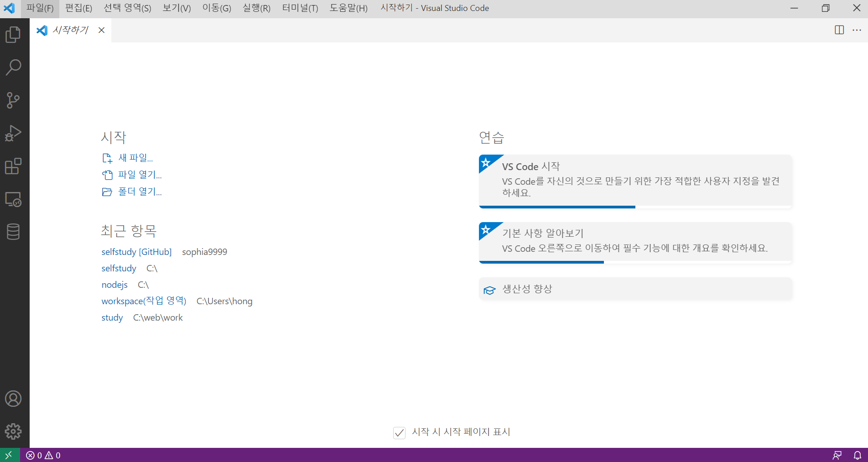Open recent workspace(작업 영역) item

click(144, 301)
